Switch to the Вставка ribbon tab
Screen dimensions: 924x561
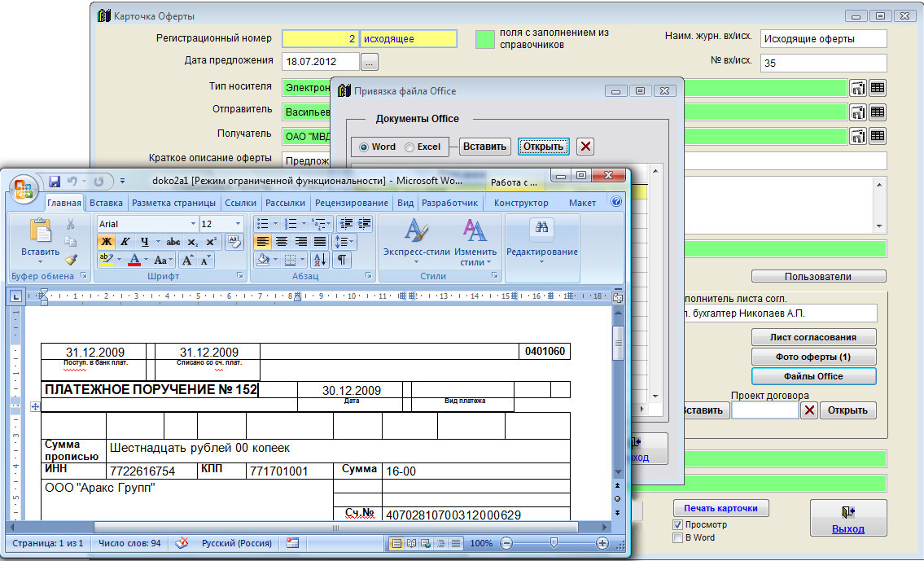click(106, 203)
